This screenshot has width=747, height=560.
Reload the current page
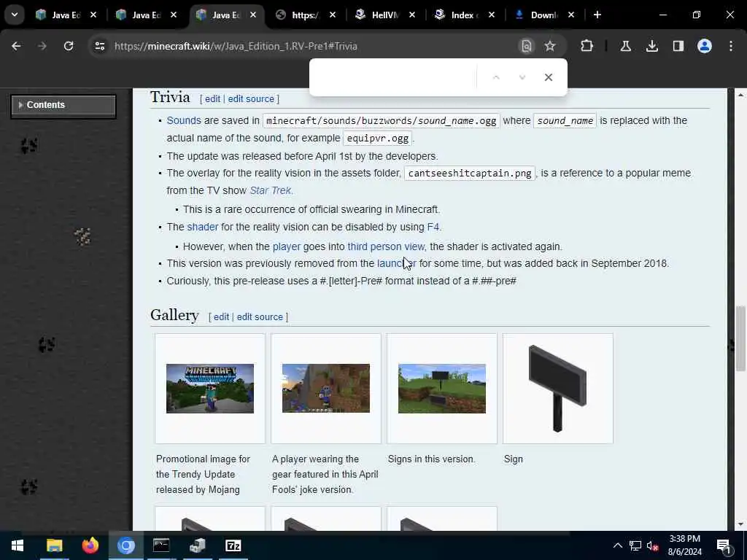(69, 46)
